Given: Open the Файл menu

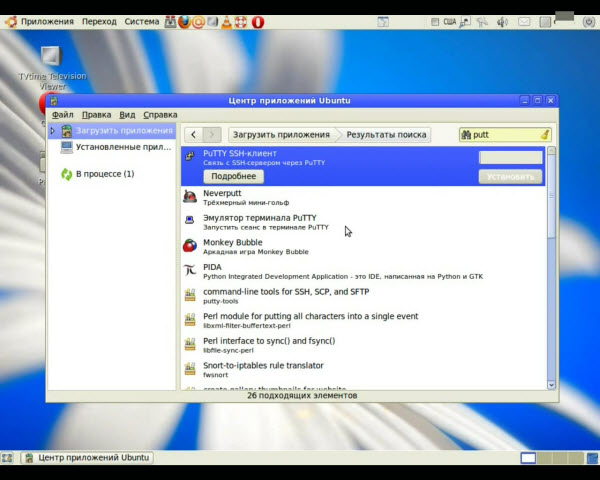Looking at the screenshot, I should [x=63, y=115].
